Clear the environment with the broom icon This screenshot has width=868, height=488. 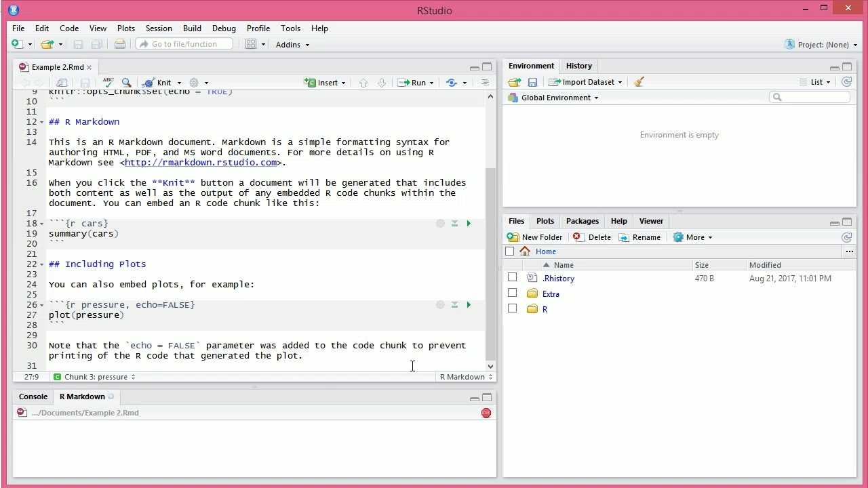coord(639,82)
